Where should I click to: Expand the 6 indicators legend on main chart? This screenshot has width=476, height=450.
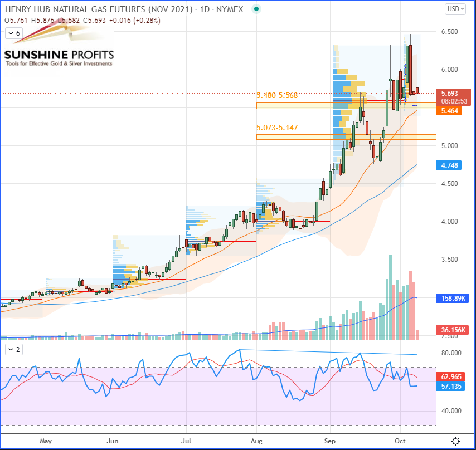[x=14, y=33]
